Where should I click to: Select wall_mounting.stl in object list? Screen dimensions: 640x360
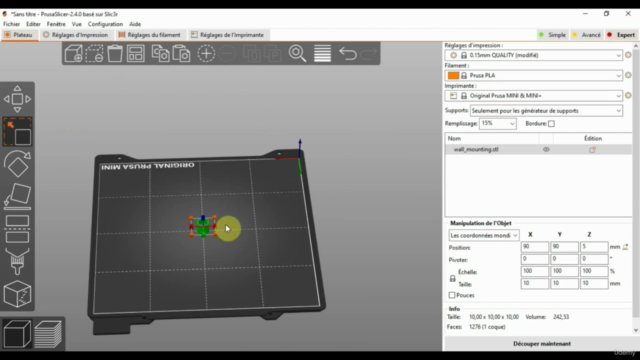[x=476, y=149]
